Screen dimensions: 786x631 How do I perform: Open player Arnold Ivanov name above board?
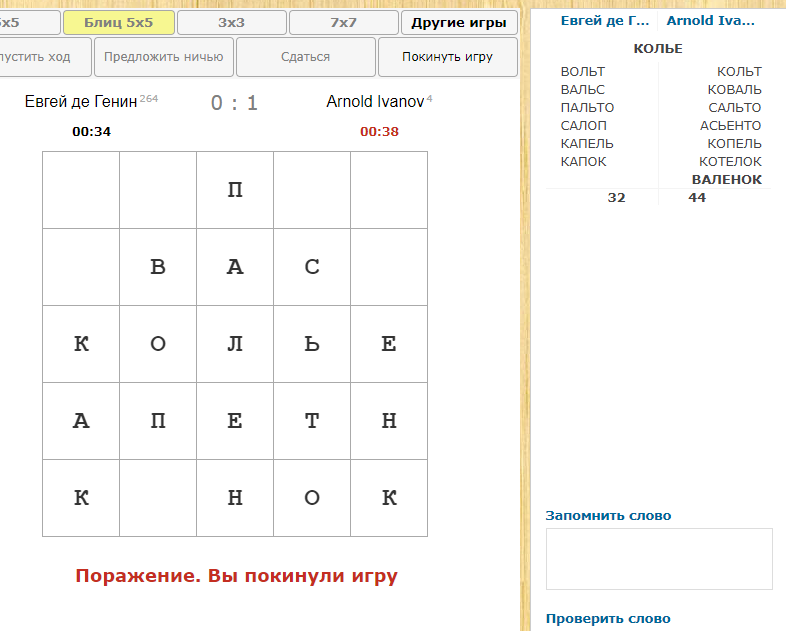pyautogui.click(x=375, y=102)
